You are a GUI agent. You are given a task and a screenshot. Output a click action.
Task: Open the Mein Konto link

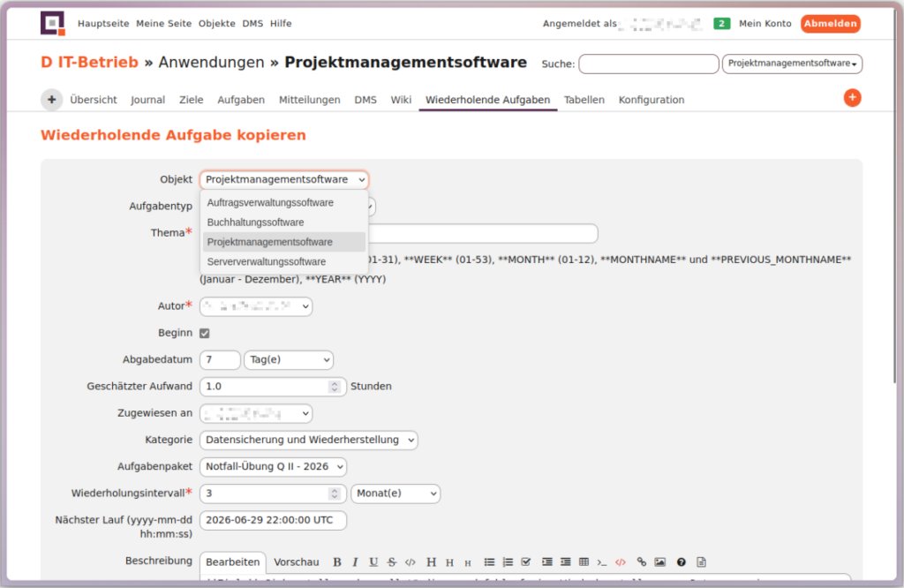(x=765, y=24)
